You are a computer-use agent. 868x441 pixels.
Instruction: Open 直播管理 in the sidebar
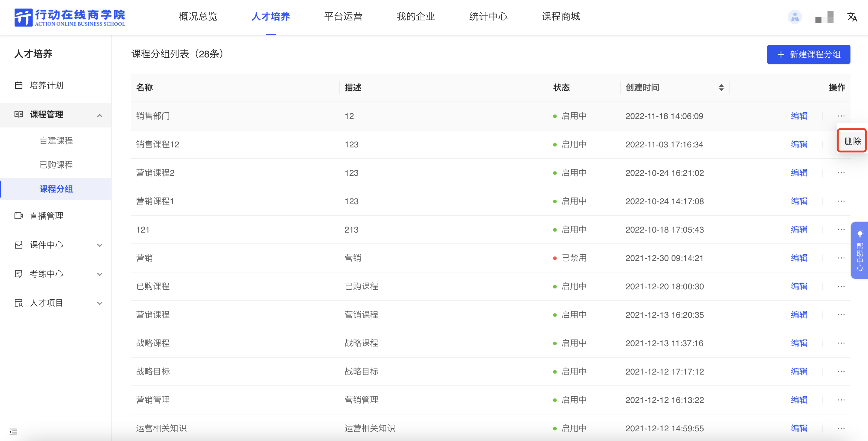tap(47, 216)
